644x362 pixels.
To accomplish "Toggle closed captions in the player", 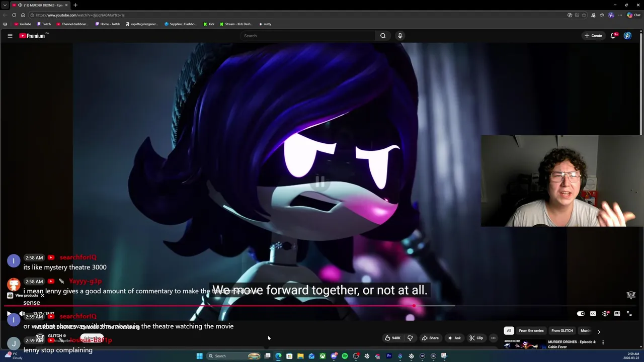I will (593, 314).
